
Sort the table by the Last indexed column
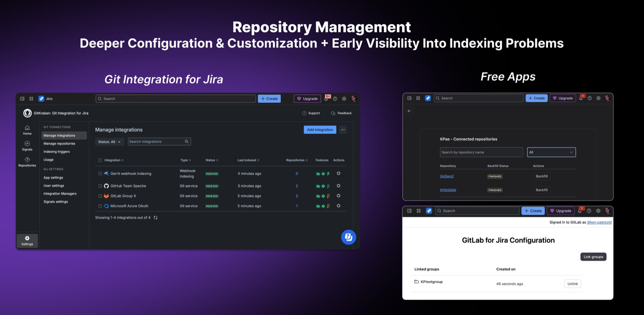pos(248,160)
